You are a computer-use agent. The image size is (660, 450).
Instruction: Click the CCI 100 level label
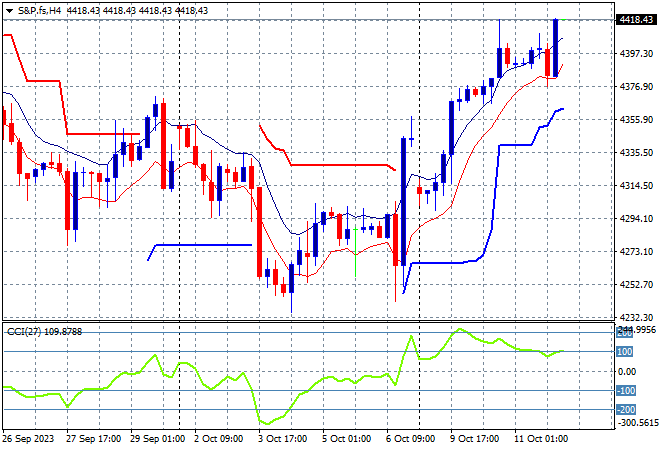pos(625,351)
